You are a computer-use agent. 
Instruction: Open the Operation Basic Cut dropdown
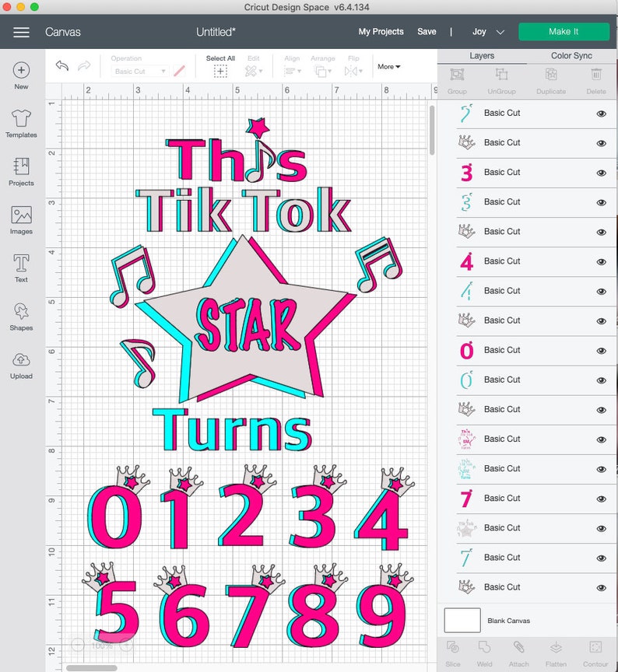point(140,71)
